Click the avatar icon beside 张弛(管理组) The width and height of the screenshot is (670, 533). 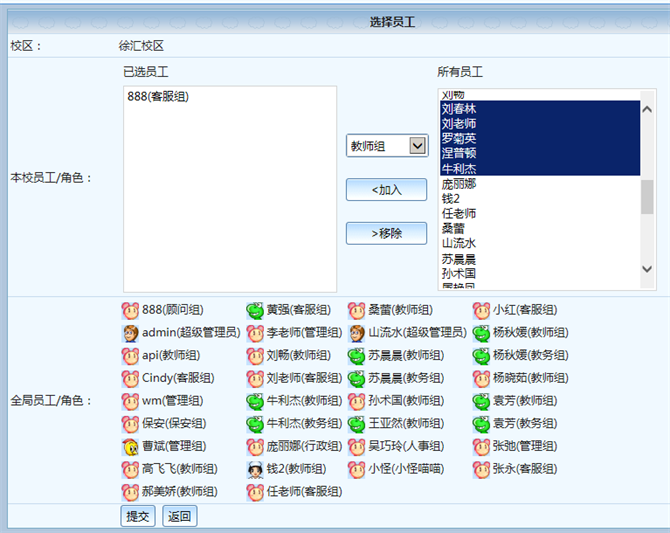pyautogui.click(x=481, y=446)
